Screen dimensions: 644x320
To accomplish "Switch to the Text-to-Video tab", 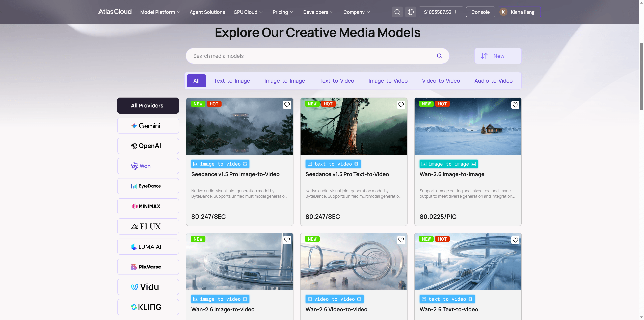I will [x=336, y=81].
